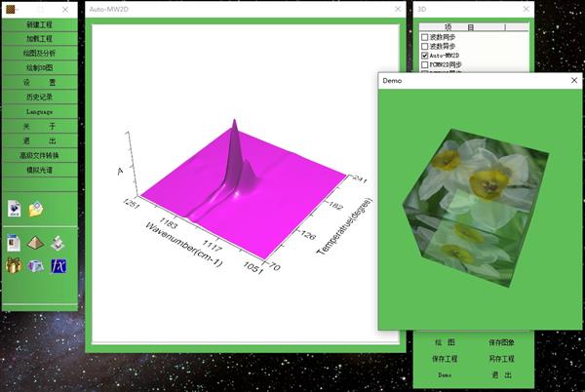Viewport: 585px width, 392px height.
Task: Click the newspaper-style page icon
Action: 14,243
